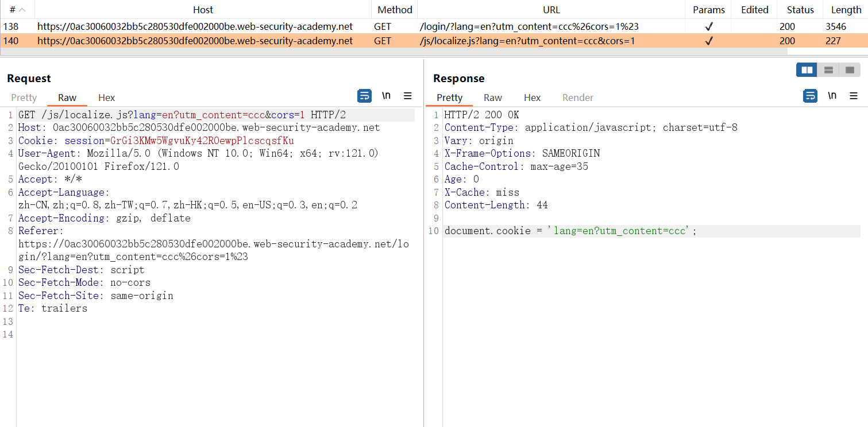Switch Response view to Raw tab
This screenshot has width=868, height=427.
pyautogui.click(x=493, y=98)
